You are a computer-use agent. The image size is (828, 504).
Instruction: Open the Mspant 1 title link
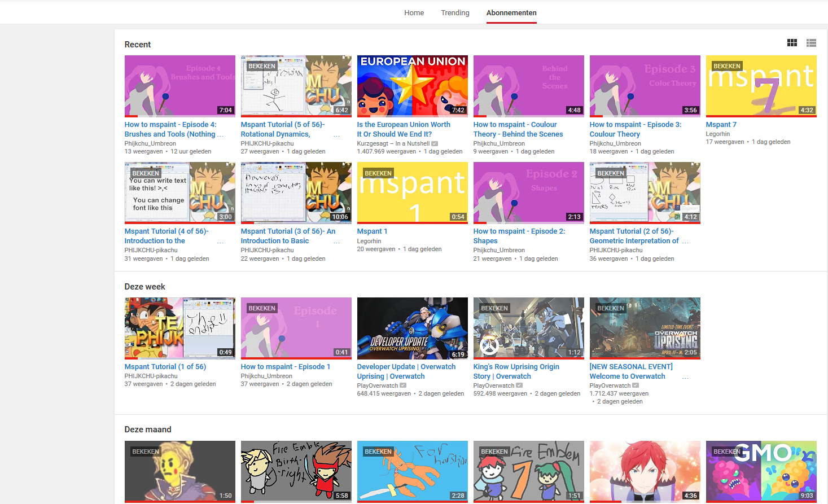pyautogui.click(x=372, y=231)
